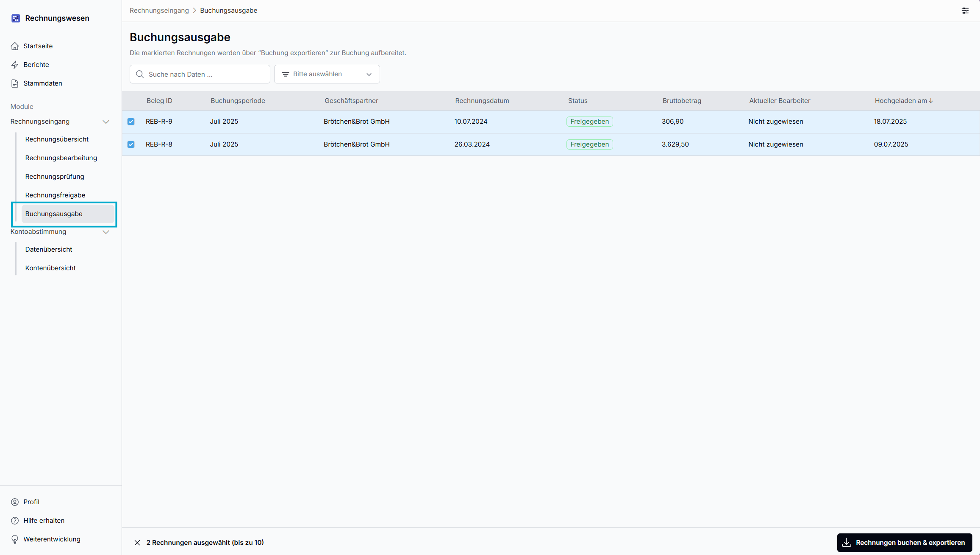
Task: Go to Rechnungsfreigabe
Action: tap(55, 195)
